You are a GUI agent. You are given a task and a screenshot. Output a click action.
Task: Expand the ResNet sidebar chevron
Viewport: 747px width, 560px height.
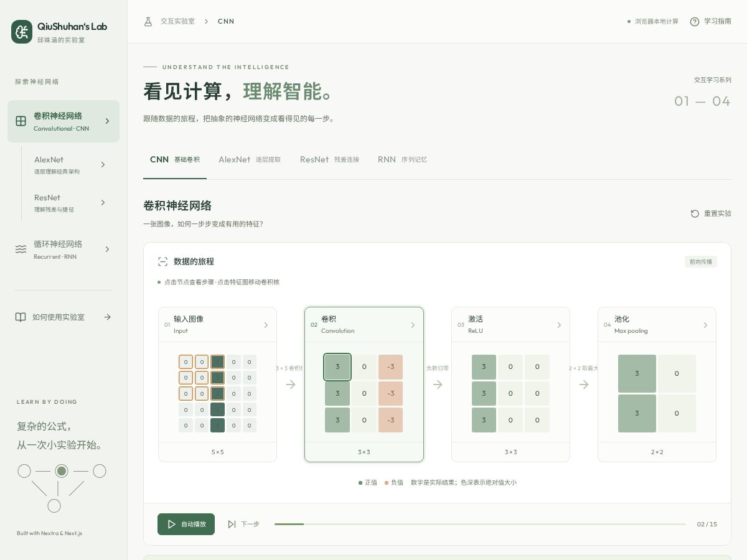[x=103, y=203]
